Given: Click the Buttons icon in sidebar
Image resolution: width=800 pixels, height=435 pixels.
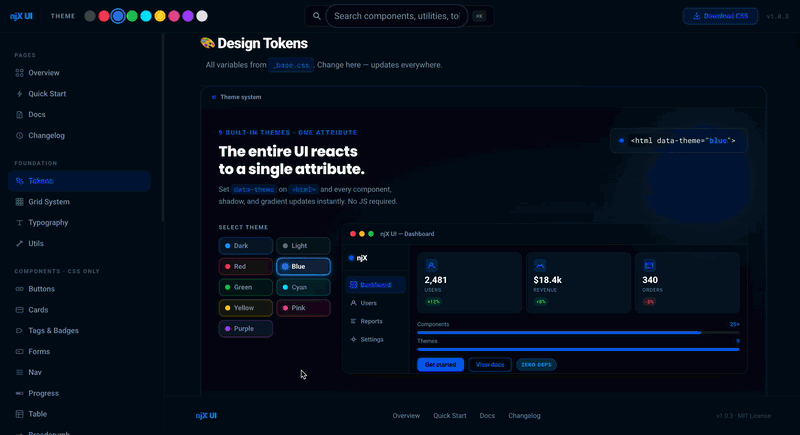Looking at the screenshot, I should click(19, 289).
